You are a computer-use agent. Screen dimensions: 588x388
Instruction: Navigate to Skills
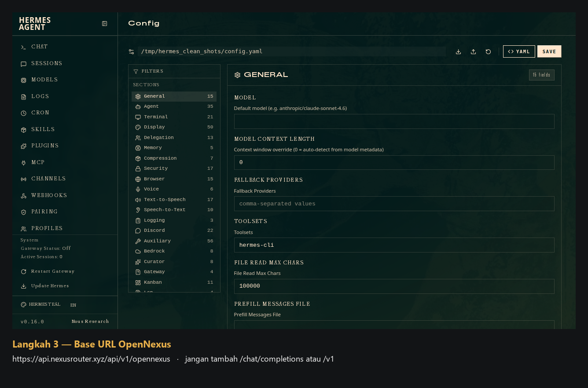[x=65, y=129]
